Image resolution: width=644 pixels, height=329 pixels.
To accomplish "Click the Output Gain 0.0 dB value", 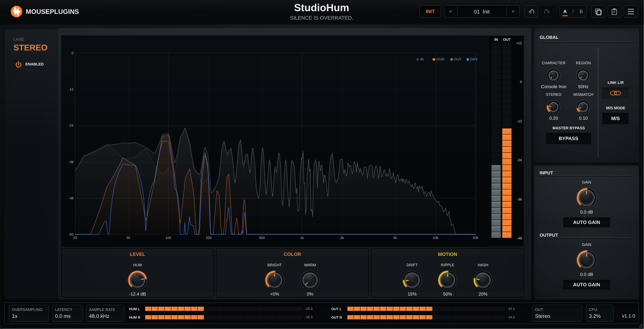I will pos(587,274).
